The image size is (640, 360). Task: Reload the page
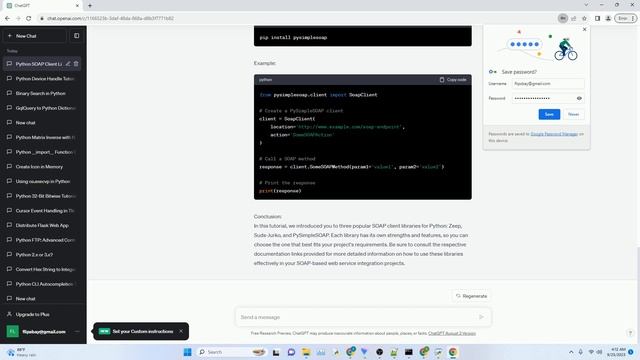29,18
